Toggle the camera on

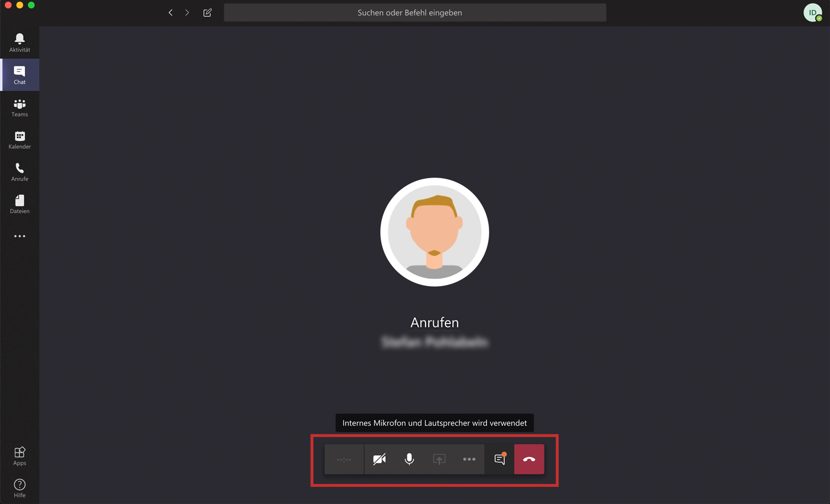click(379, 459)
